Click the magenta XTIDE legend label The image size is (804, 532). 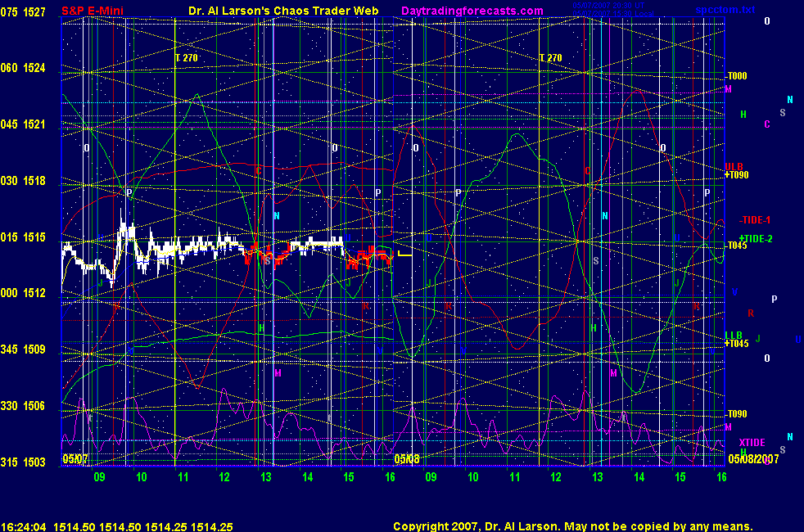coord(752,443)
